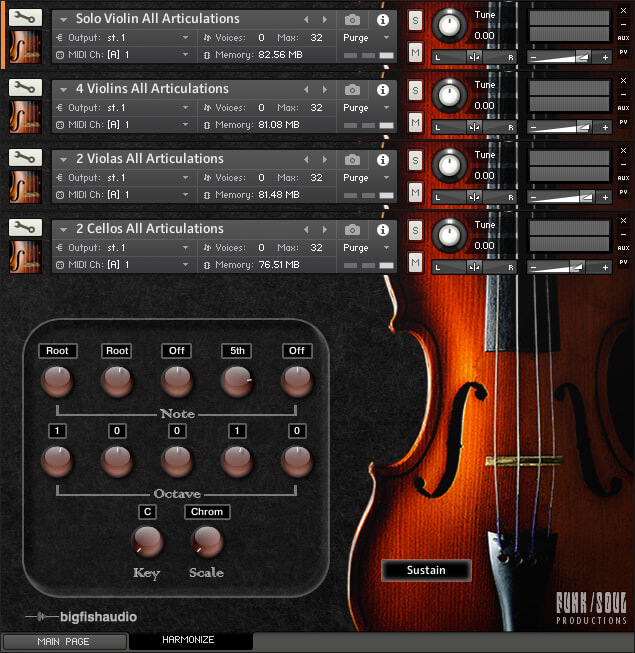Toggle PV button on 2 Violas

click(x=623, y=192)
